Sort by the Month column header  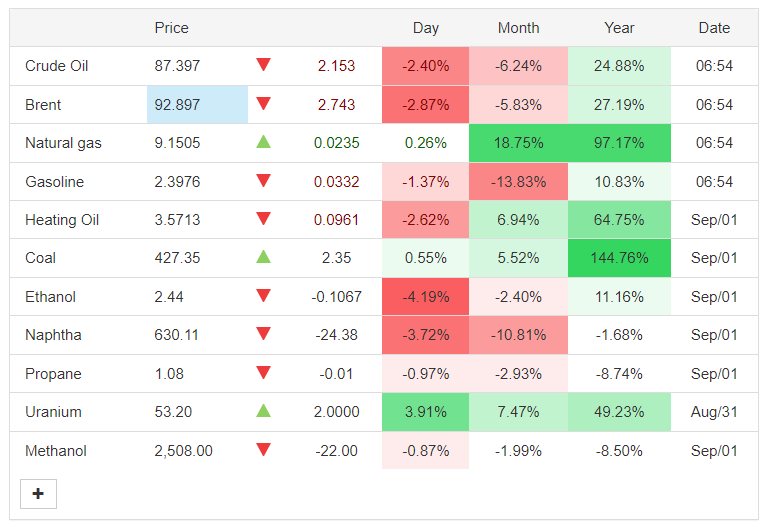click(518, 28)
